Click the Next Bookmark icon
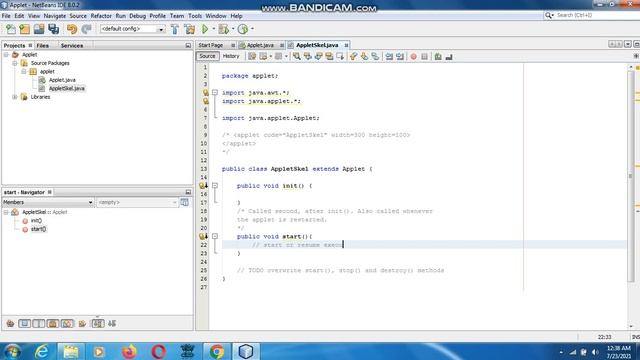Screen dimensions: 640x360 364,56
